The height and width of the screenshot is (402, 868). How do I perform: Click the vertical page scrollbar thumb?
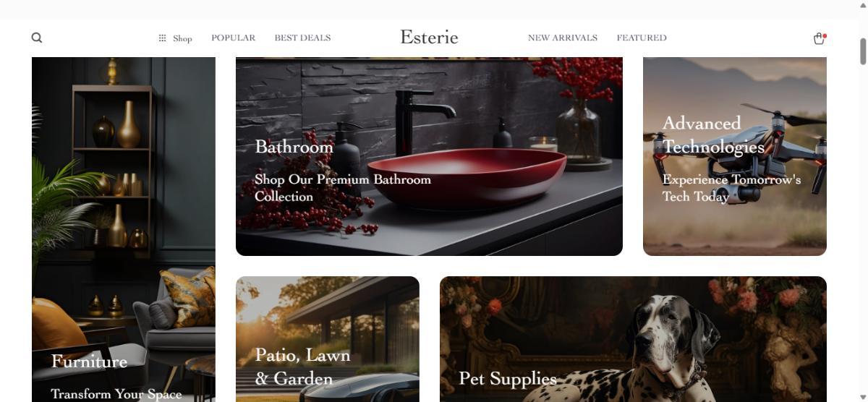[862, 51]
